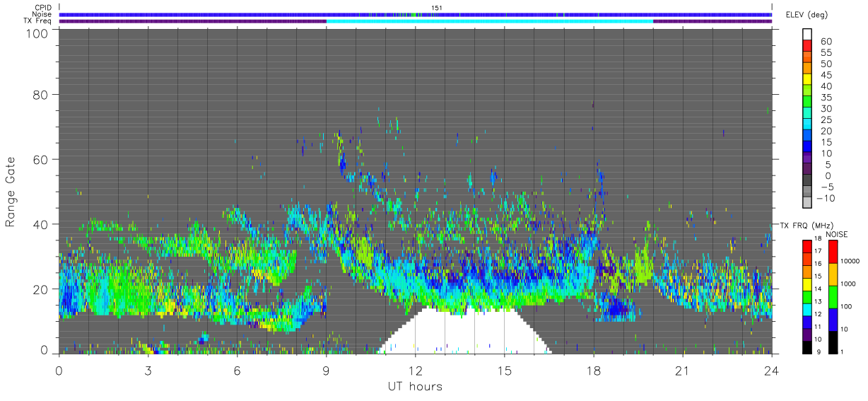Click the 40 tick on Range Gate axis
The image size is (868, 401).
(x=41, y=224)
